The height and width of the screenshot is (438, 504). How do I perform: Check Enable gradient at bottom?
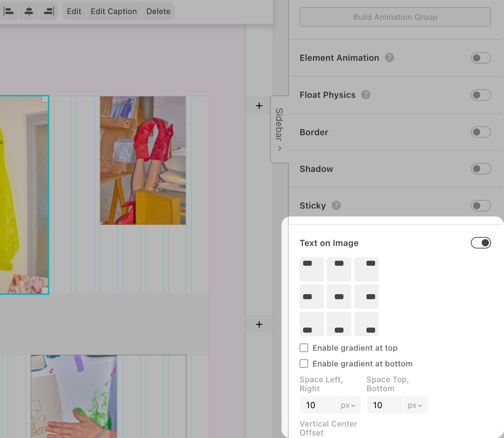pos(304,364)
